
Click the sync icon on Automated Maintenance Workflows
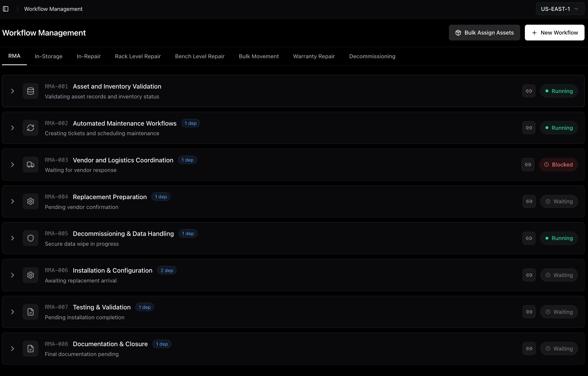30,128
